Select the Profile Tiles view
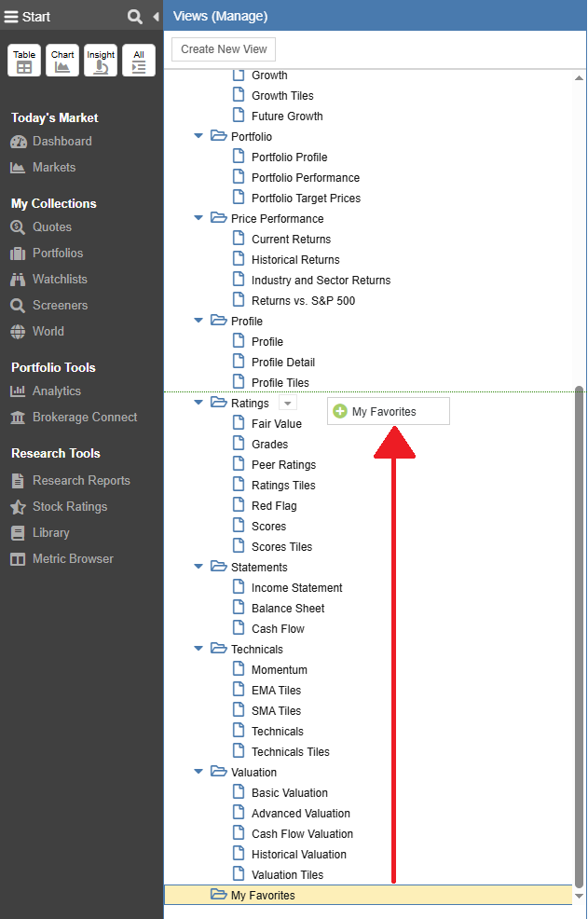This screenshot has width=588, height=919. click(280, 383)
